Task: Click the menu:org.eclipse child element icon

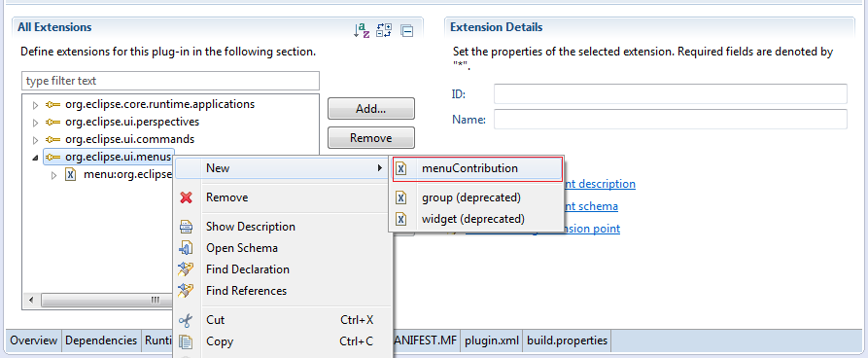Action: 70,175
